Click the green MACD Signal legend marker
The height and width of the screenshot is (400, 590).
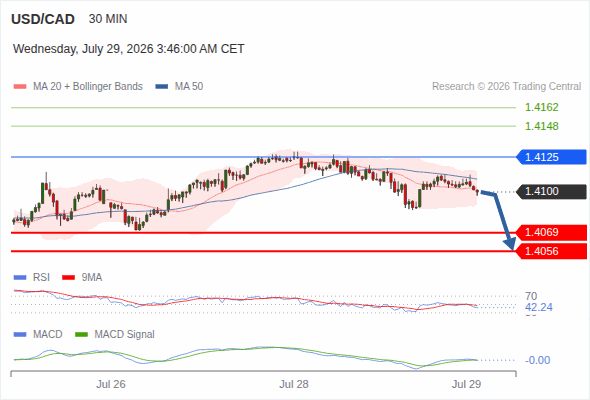point(81,335)
